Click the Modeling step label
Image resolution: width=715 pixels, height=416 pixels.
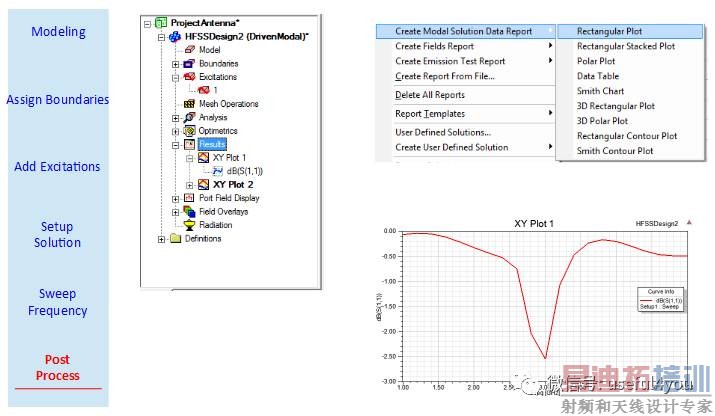coord(58,31)
